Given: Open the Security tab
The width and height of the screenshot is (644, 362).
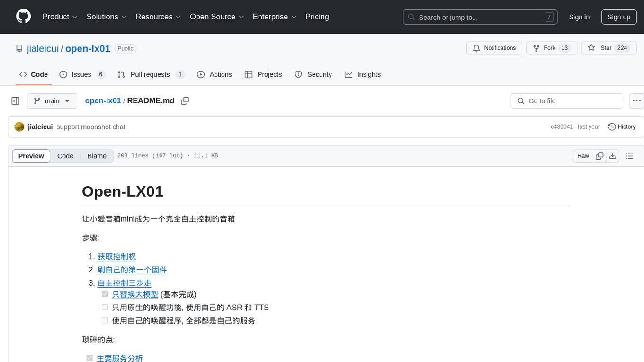Looking at the screenshot, I should [313, 74].
